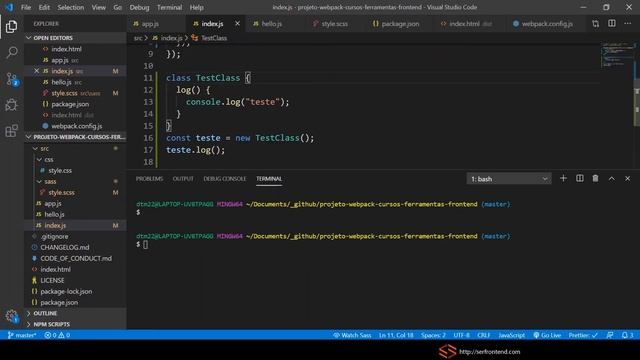
Task: Open the notifications bell in status bar
Action: point(627,335)
